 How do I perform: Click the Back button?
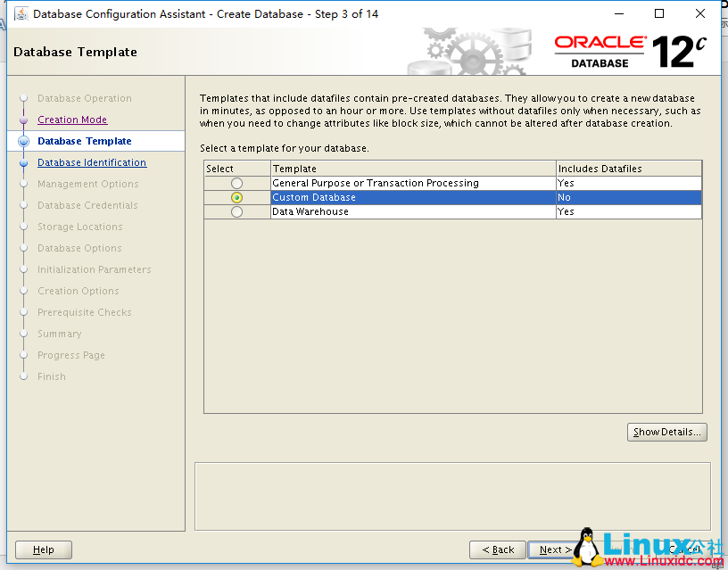click(x=497, y=549)
